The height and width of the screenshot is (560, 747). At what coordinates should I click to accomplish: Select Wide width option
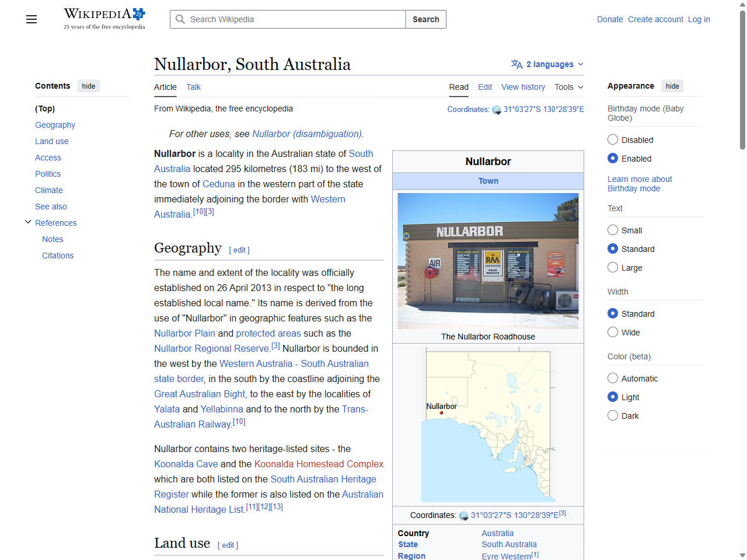pos(613,332)
